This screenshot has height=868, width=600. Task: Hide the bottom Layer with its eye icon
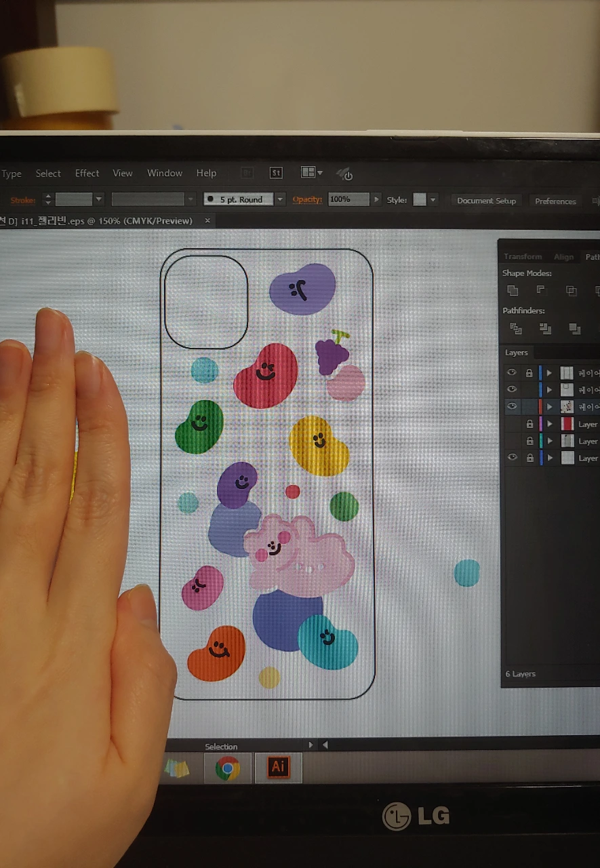(x=512, y=458)
